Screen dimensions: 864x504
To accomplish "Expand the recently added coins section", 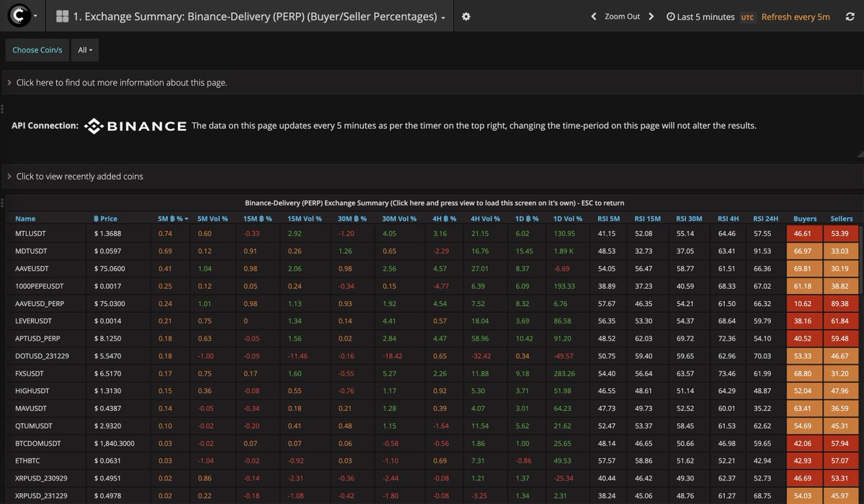I will click(x=79, y=175).
